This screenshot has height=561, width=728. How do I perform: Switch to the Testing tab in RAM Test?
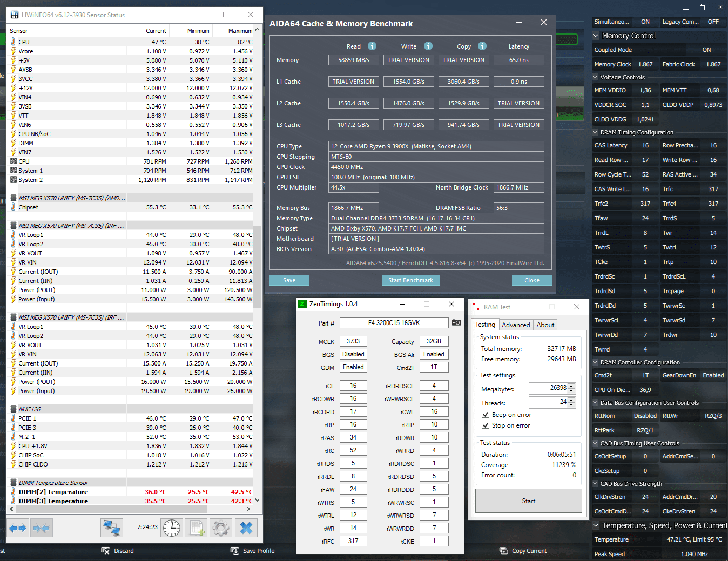(x=485, y=325)
